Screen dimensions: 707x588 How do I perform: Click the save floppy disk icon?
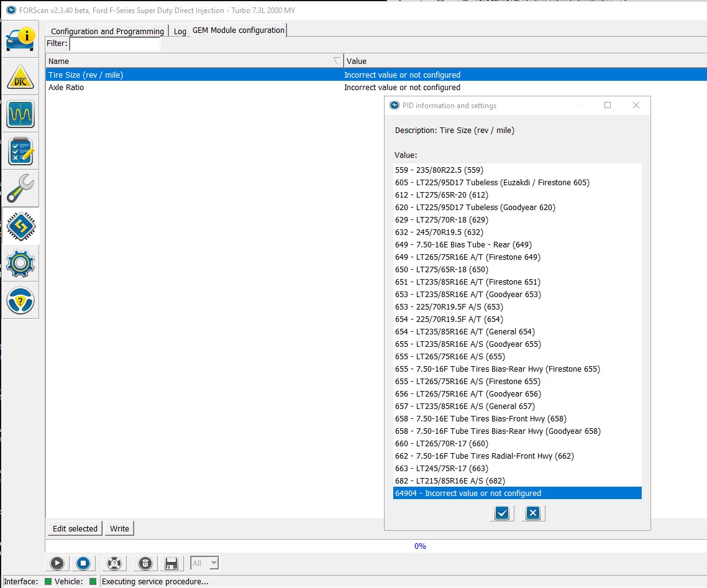(171, 563)
